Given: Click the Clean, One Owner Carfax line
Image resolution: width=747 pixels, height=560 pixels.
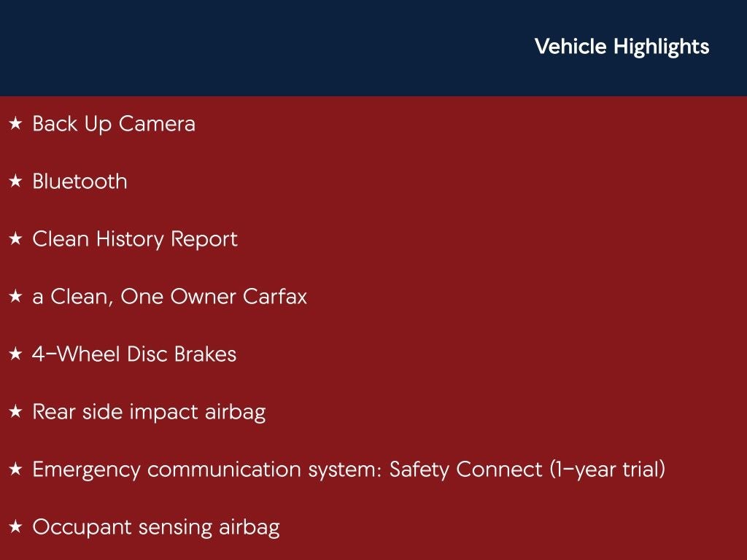Looking at the screenshot, I should coord(169,297).
